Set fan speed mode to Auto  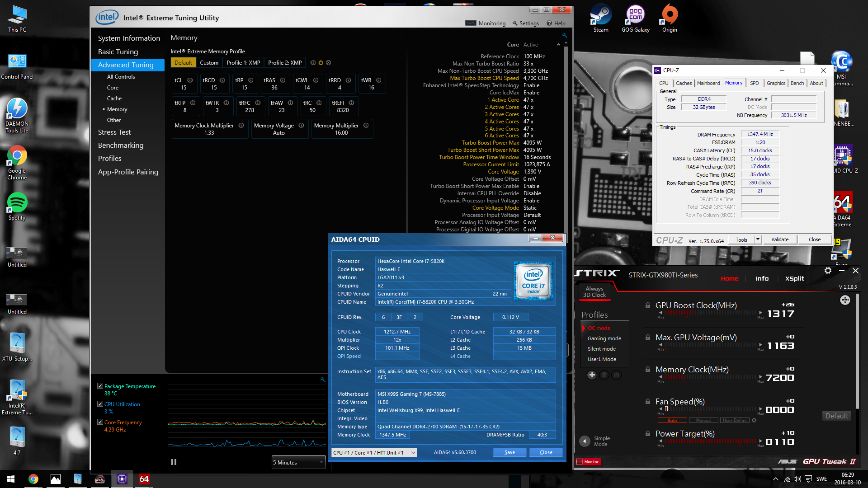point(672,420)
